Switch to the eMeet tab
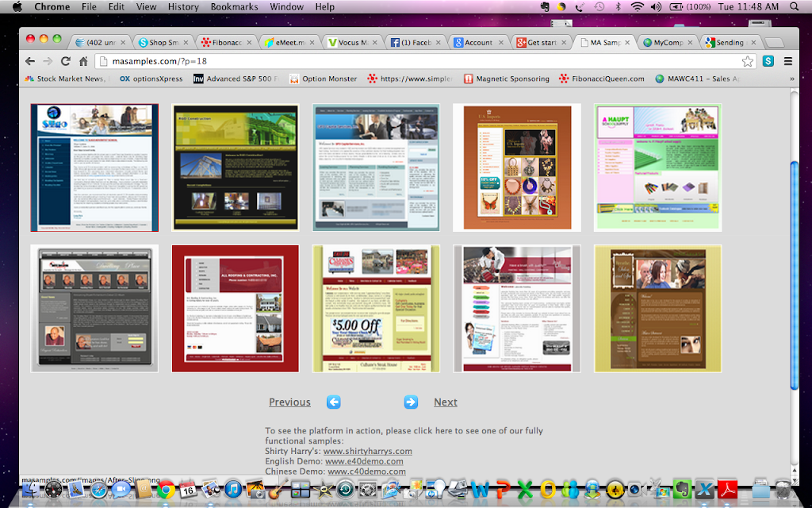Screen dimensions: 812x508 [289, 43]
